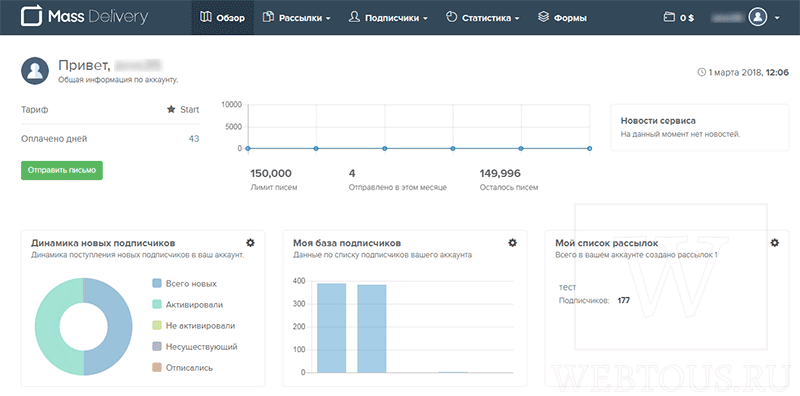The width and height of the screenshot is (800, 396).
Task: Click the Mass Delivery logo
Action: 85,17
